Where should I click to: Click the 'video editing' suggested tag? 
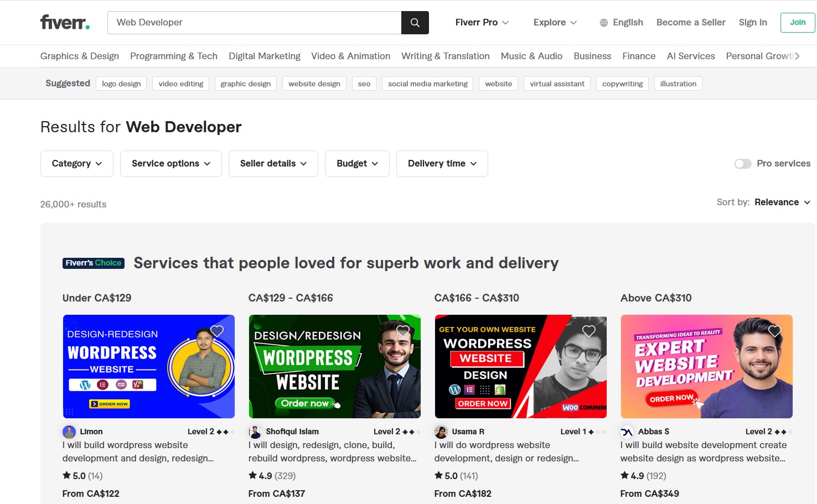(181, 84)
